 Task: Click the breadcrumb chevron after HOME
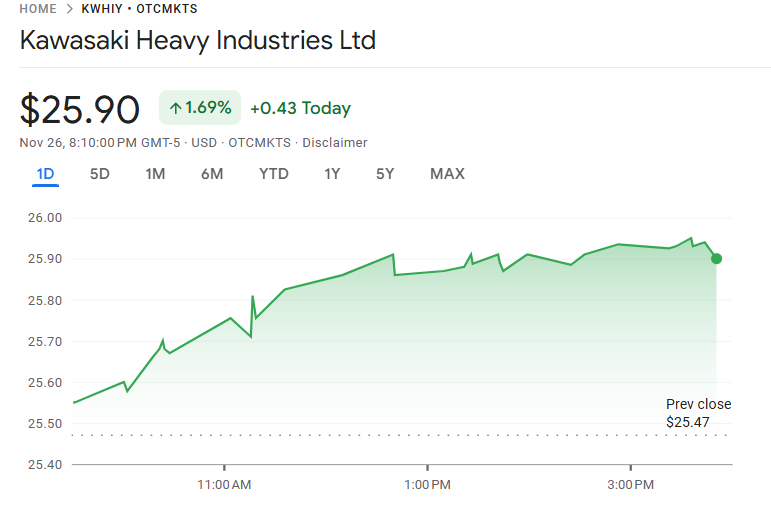(69, 9)
